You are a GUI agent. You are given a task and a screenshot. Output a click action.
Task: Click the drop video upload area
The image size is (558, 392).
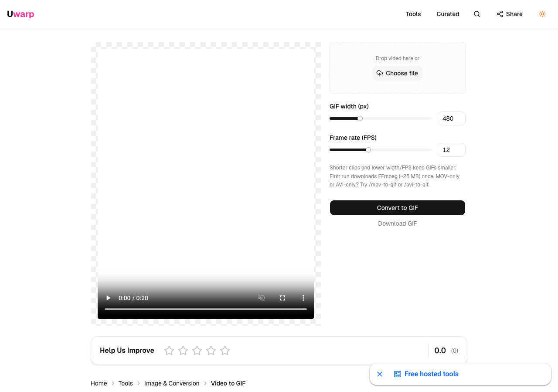click(x=398, y=68)
